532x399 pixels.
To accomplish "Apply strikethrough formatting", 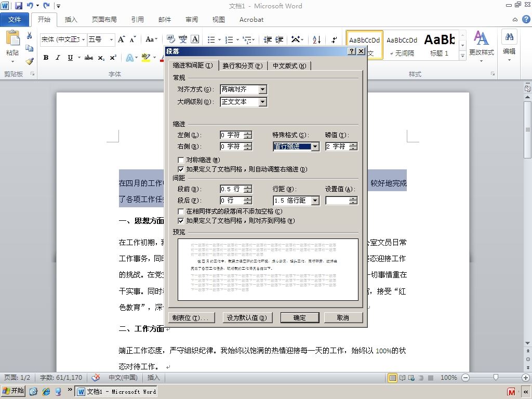I will coord(89,58).
